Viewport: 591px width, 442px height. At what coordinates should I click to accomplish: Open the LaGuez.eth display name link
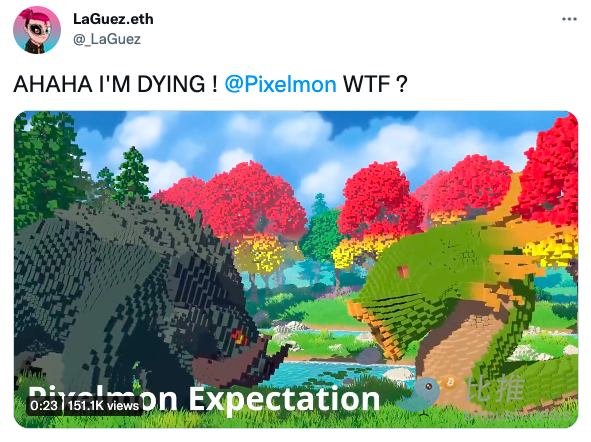pos(113,19)
